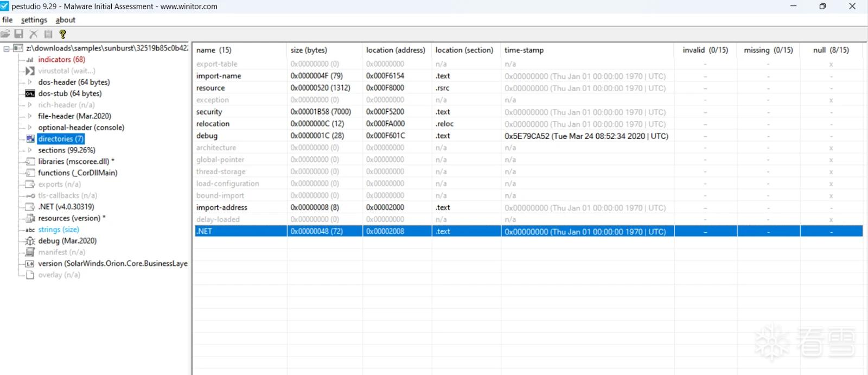Expand the dos-header tree node arrow
The height and width of the screenshot is (375, 868).
(30, 82)
